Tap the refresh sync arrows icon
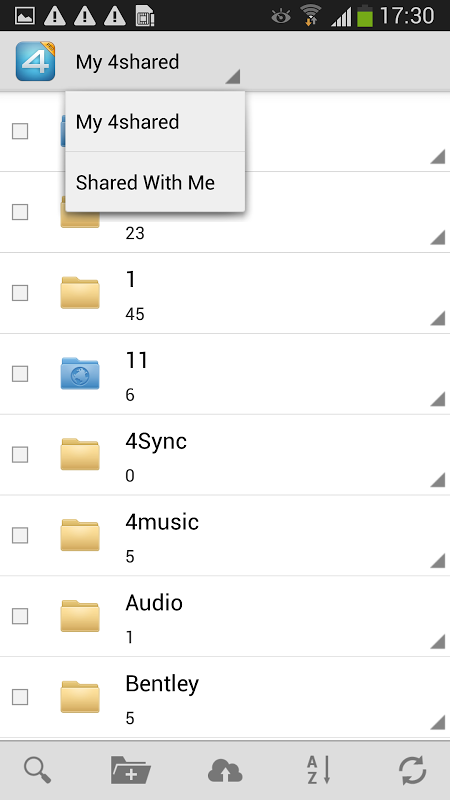 412,770
